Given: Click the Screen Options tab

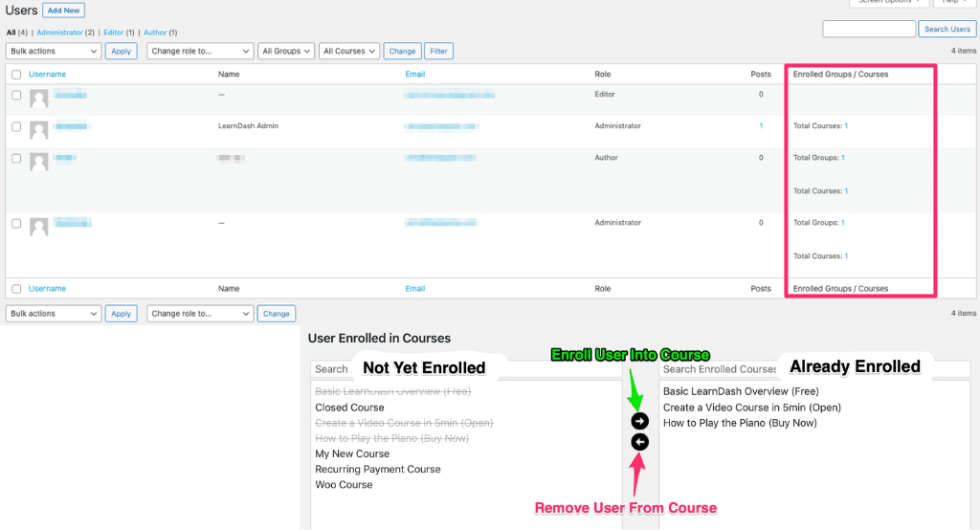Looking at the screenshot, I should click(x=888, y=3).
